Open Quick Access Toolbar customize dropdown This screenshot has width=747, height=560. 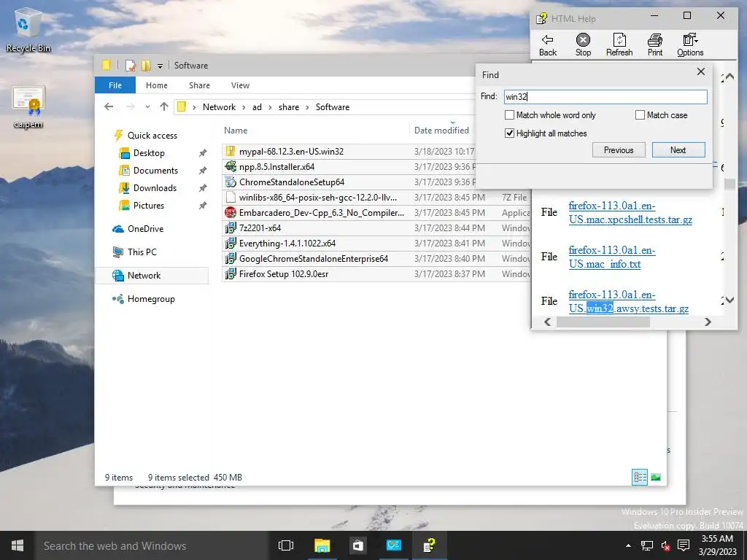pyautogui.click(x=160, y=66)
